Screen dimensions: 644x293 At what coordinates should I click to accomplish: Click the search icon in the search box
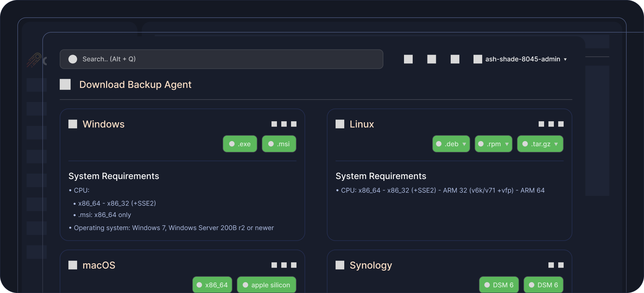pos(73,59)
